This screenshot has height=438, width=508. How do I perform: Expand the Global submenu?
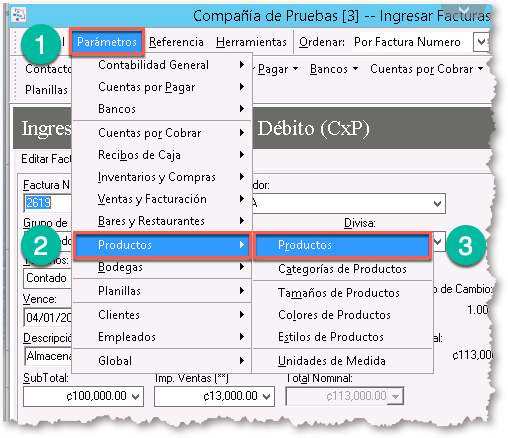pos(162,361)
